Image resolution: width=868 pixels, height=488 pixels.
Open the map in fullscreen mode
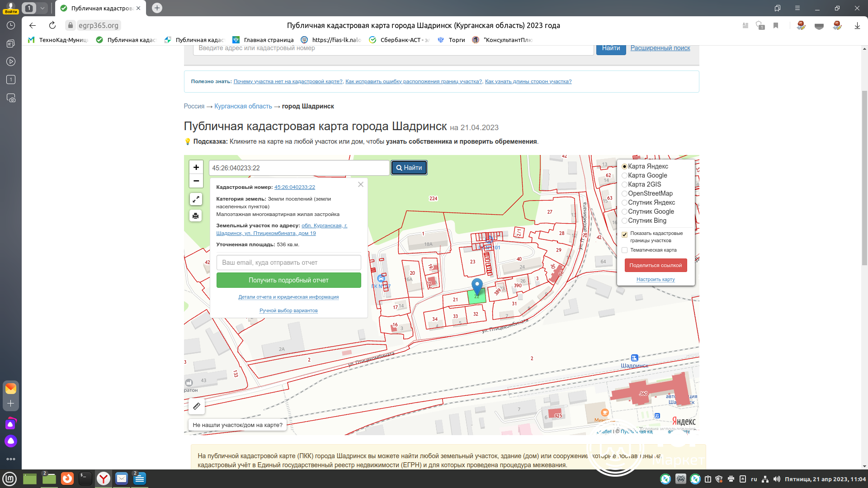196,199
